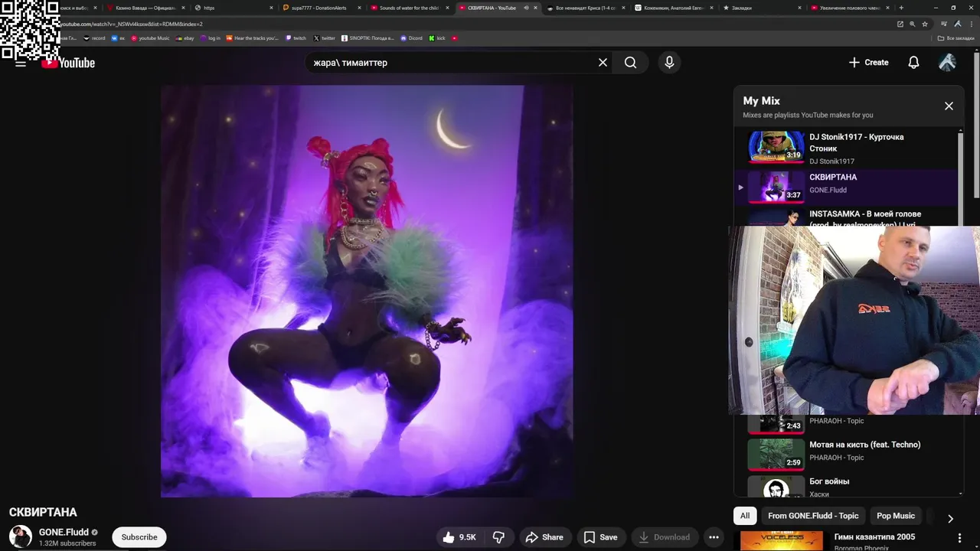The image size is (980, 551).
Task: Open the Create menu
Action: pos(869,63)
